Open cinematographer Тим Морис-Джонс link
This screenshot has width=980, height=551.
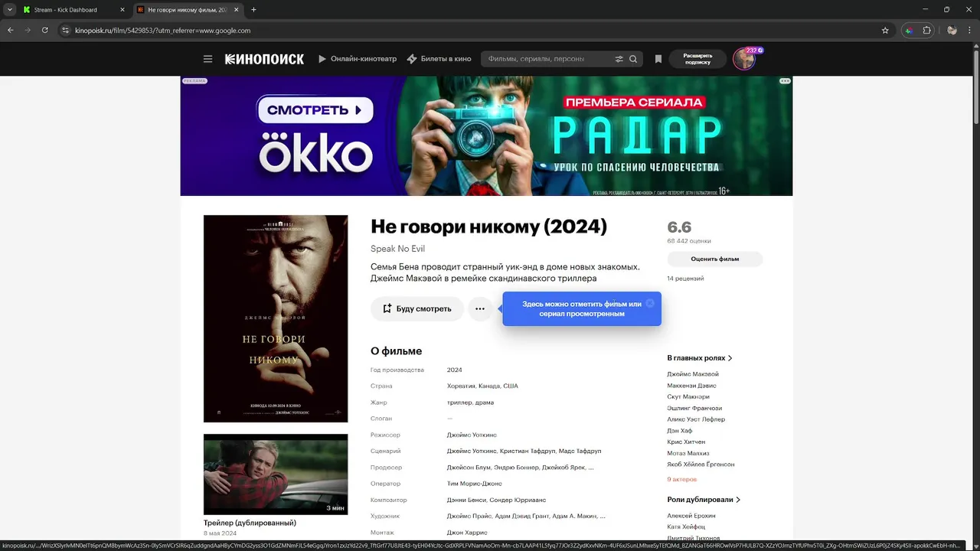475,484
